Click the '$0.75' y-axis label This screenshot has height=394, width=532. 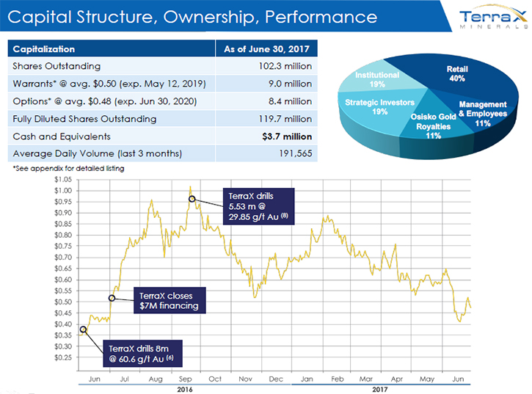pos(63,247)
